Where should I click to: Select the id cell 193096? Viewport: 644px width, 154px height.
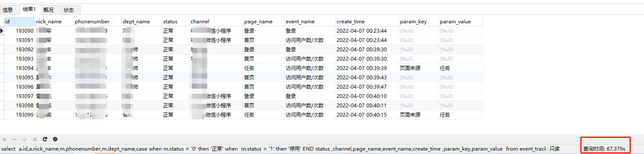[x=20, y=87]
